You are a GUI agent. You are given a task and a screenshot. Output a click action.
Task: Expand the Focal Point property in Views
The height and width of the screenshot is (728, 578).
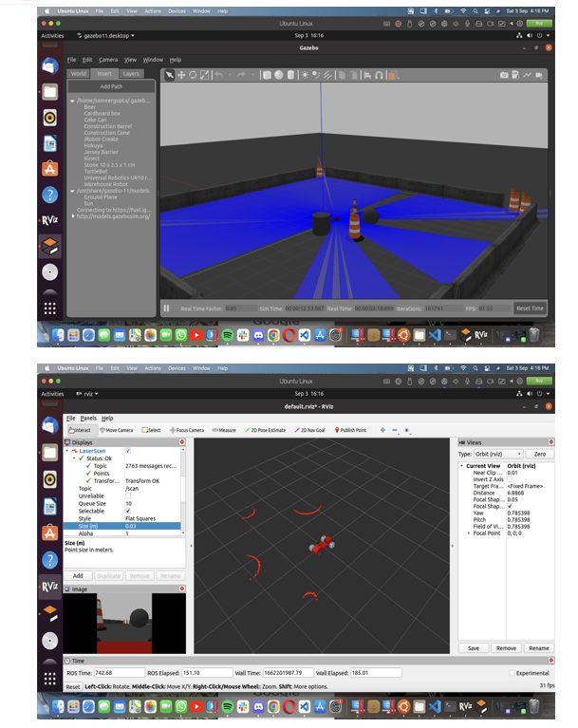pos(469,533)
